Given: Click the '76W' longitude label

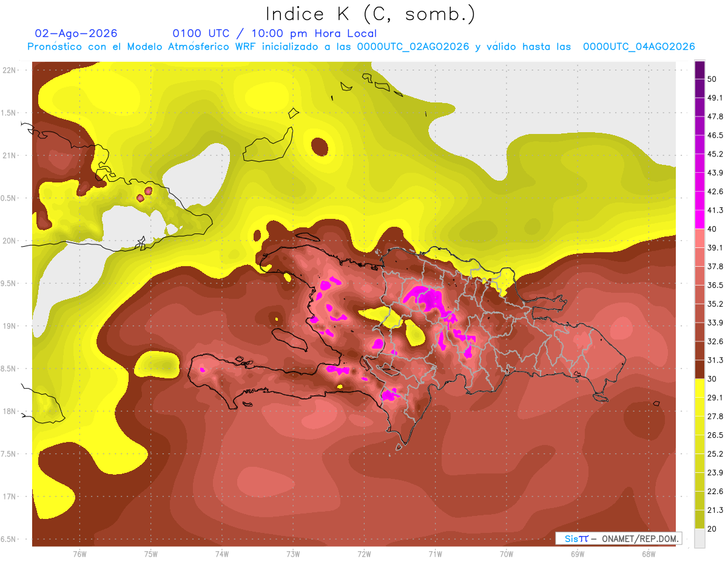Looking at the screenshot, I should click(79, 554).
